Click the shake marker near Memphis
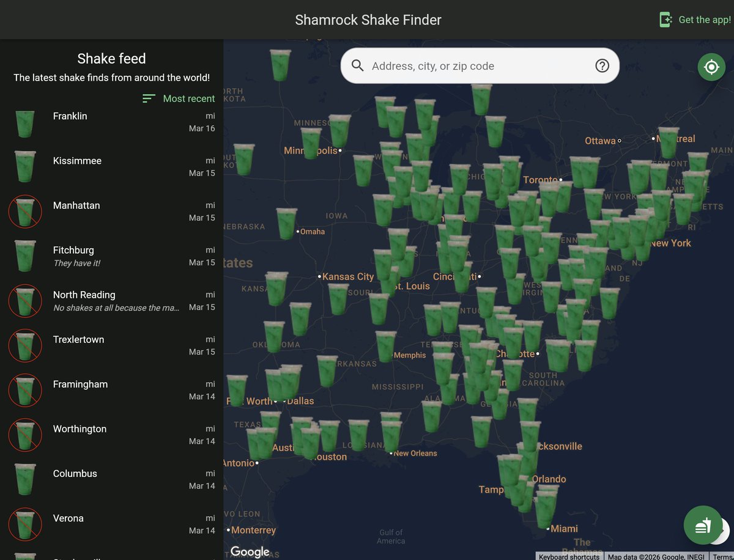The width and height of the screenshot is (734, 560). point(386,347)
